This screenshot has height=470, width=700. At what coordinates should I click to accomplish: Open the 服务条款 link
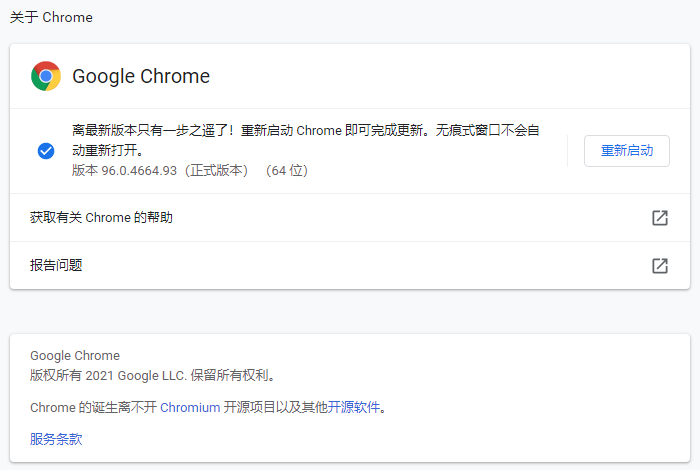(x=56, y=439)
